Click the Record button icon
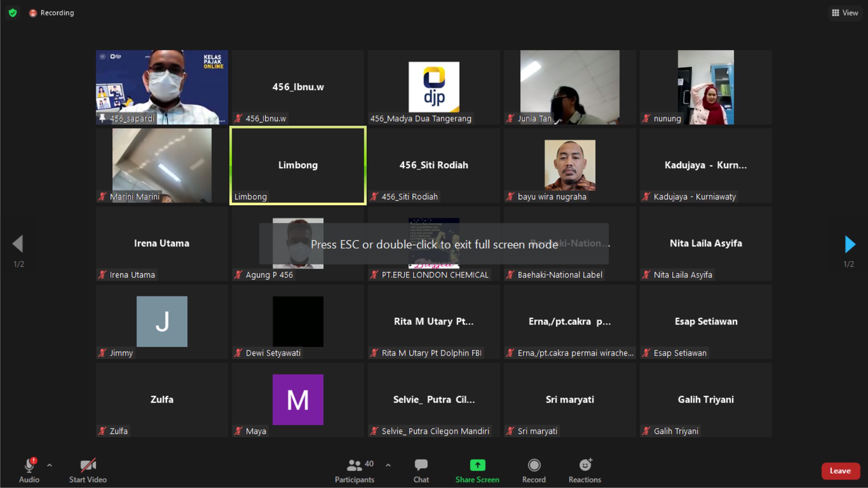The image size is (868, 488). (534, 465)
